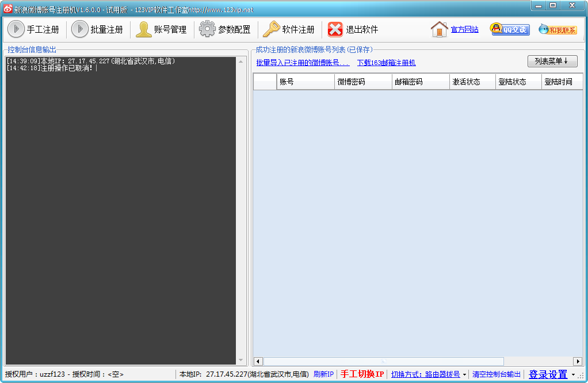Click the console scrollbar up arrow
The image size is (588, 383).
tap(240, 62)
